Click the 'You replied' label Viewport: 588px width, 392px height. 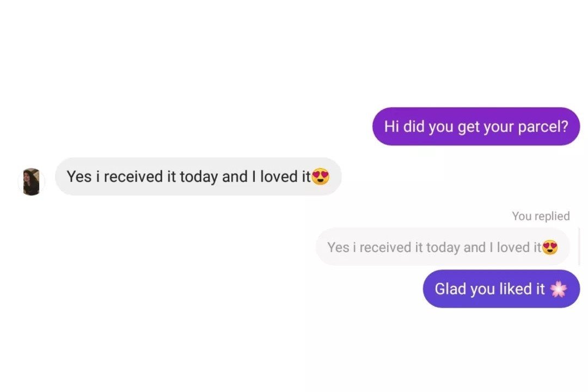coord(541,216)
